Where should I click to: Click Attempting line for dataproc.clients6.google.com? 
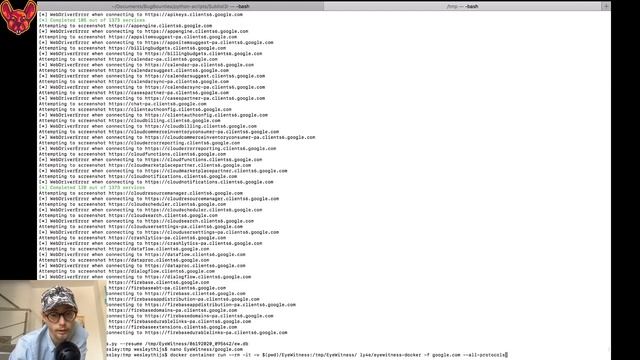124,260
